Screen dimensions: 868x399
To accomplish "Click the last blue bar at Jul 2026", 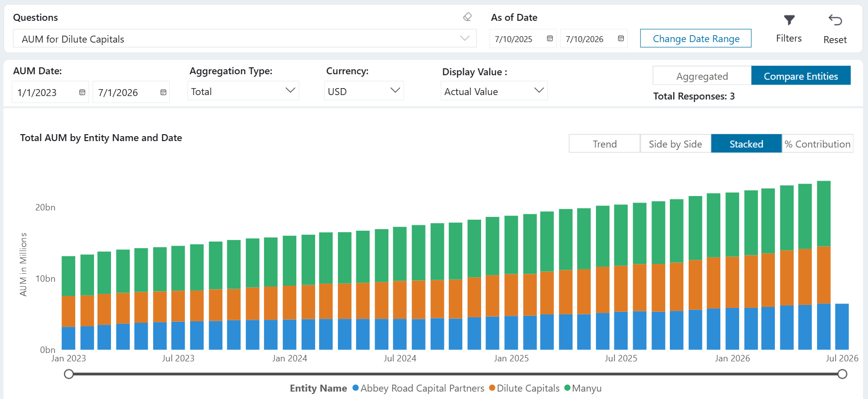I will point(842,327).
